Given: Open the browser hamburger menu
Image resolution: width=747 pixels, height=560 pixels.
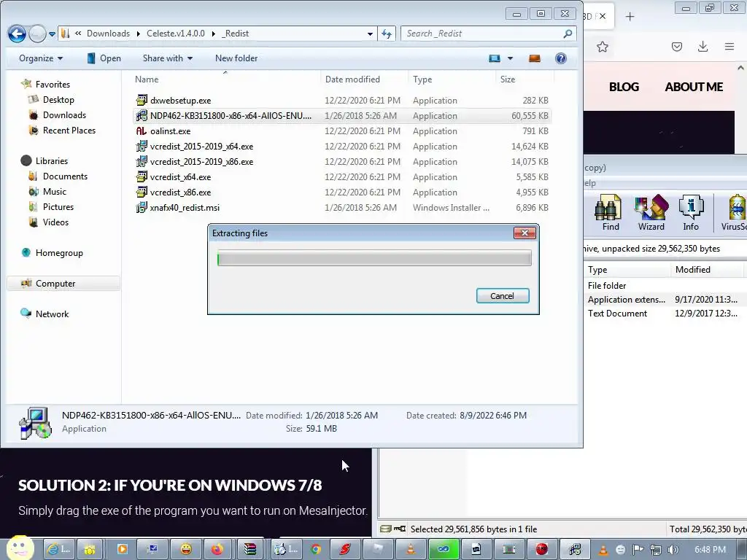Looking at the screenshot, I should tap(729, 47).
